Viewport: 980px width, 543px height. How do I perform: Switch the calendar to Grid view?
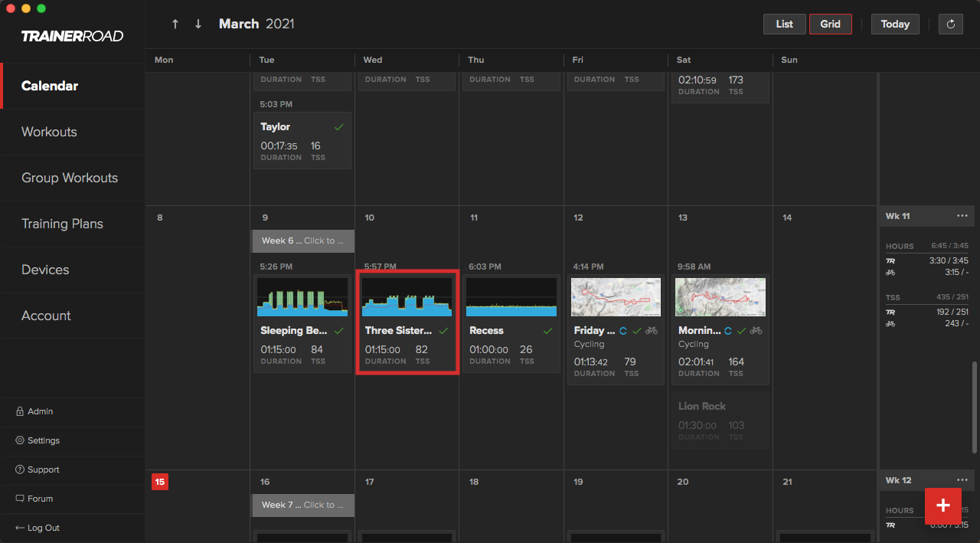[831, 25]
